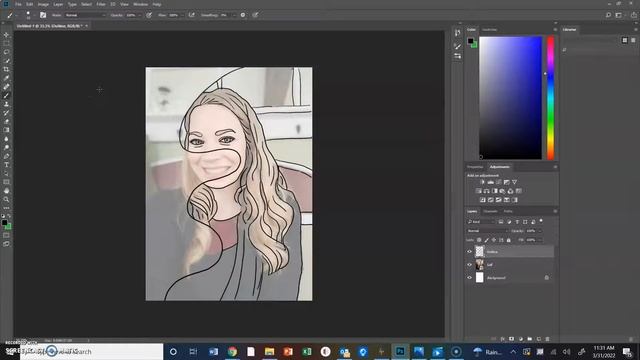This screenshot has height=360, width=640.
Task: Select the Lasso tool
Action: pos(6,52)
